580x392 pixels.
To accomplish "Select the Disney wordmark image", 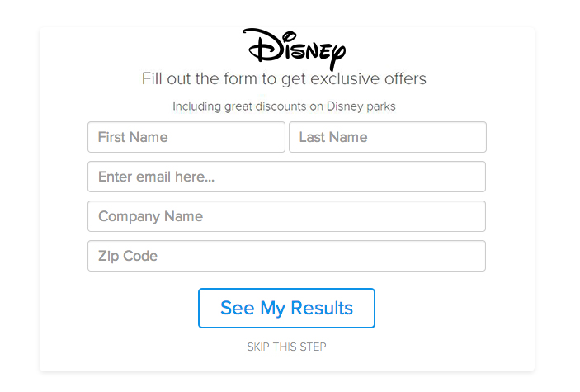I will [x=294, y=50].
